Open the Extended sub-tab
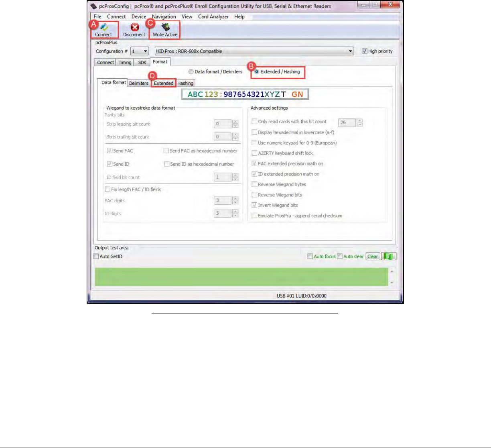 coord(164,83)
